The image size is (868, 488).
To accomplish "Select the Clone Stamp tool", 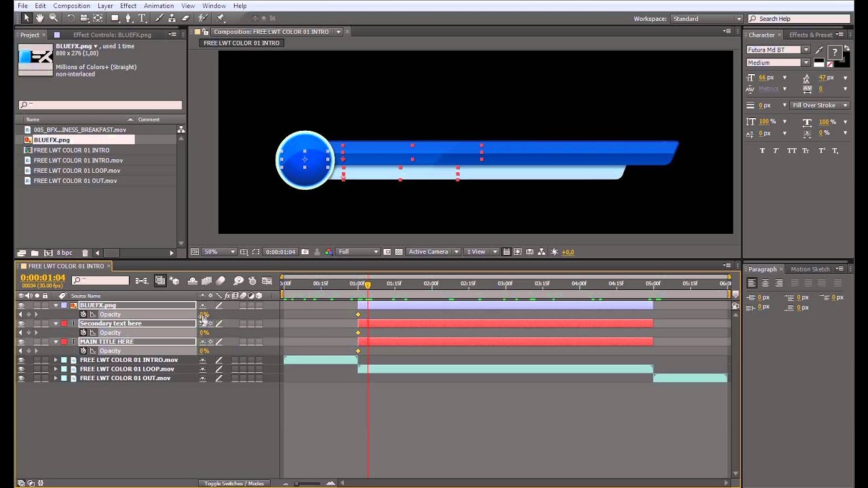I will tap(172, 18).
